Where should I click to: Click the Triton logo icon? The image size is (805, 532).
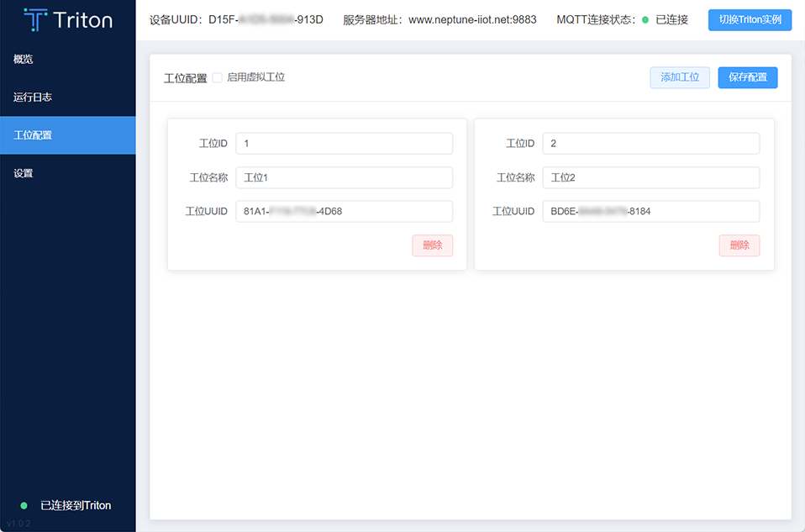(x=35, y=20)
